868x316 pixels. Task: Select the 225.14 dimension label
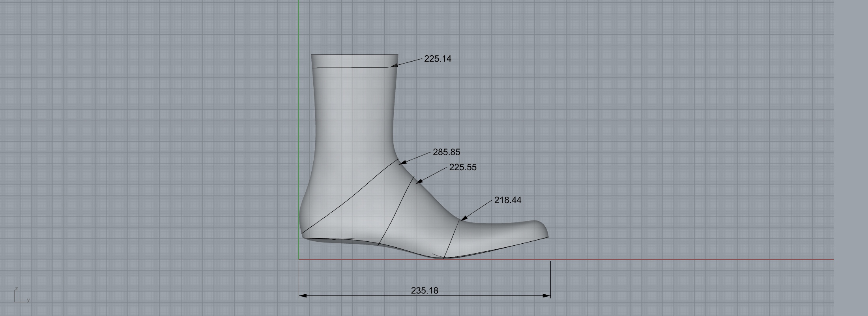pyautogui.click(x=438, y=59)
